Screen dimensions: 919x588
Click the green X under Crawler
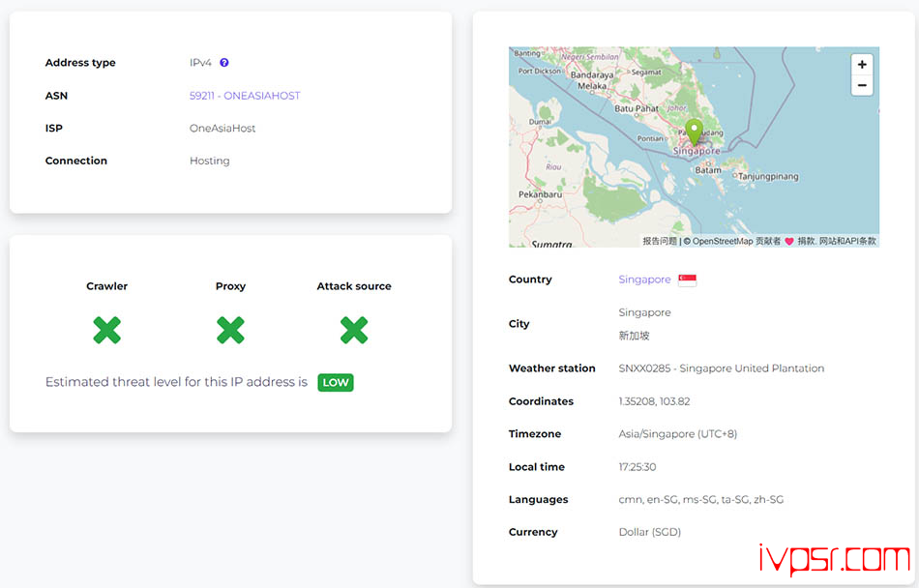coord(106,330)
